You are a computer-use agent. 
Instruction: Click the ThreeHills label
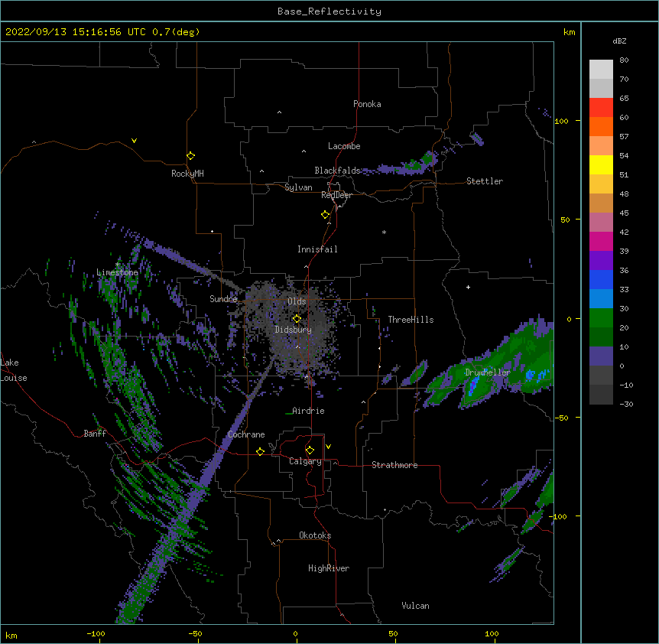[411, 320]
